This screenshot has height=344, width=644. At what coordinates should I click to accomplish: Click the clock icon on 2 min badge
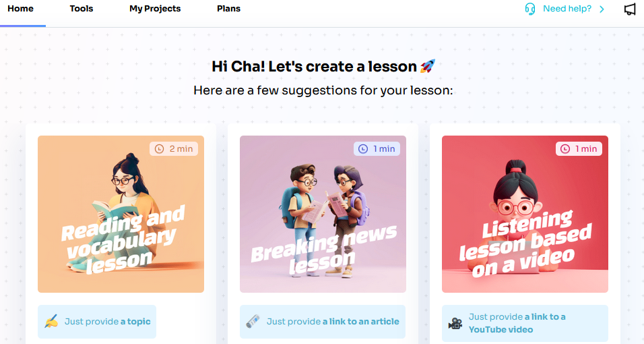point(160,149)
